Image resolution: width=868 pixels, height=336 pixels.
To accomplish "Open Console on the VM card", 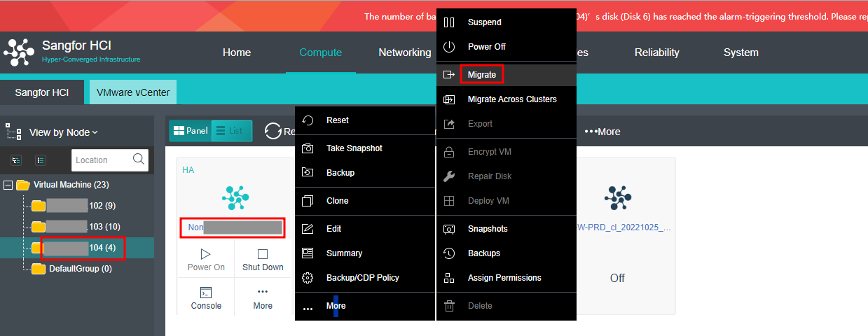I will point(206,298).
